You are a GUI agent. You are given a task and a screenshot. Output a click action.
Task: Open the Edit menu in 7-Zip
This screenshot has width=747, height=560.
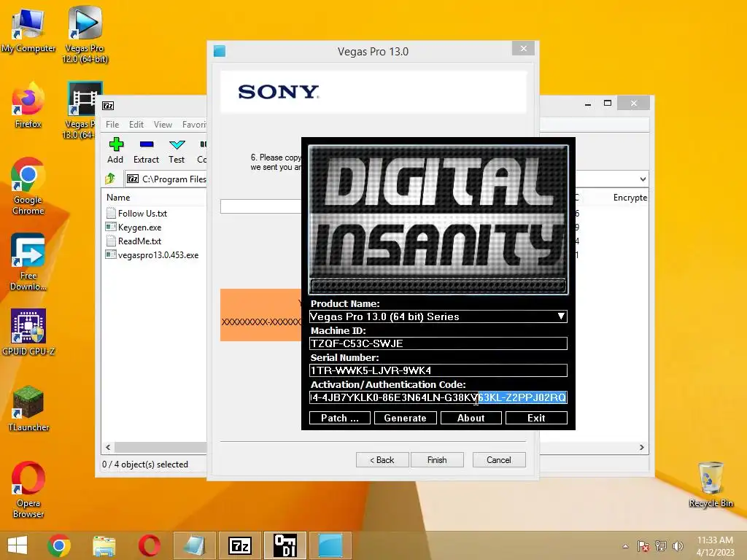tap(136, 124)
